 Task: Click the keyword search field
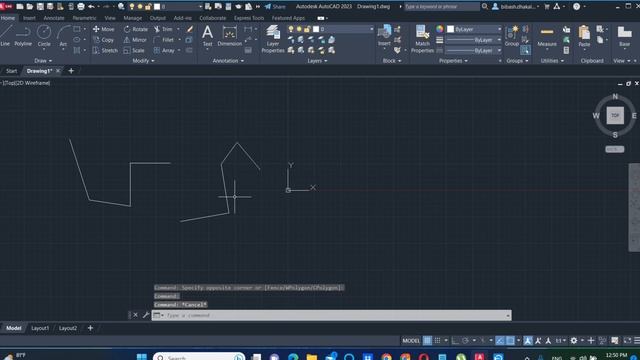442,7
